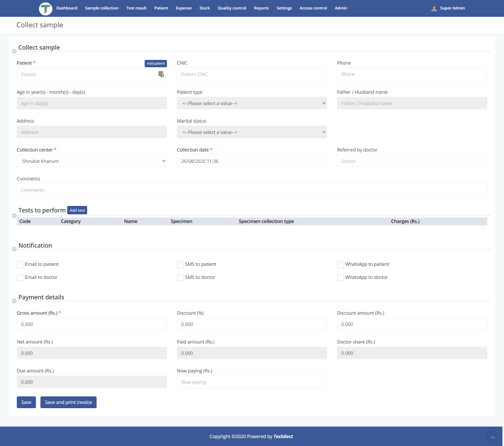Open the Patient type dropdown
Screen dimensions: 504x446
251,103
